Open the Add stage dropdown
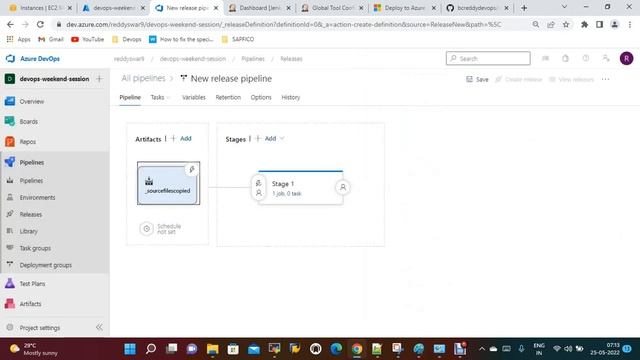The width and height of the screenshot is (640, 360). coord(269,139)
